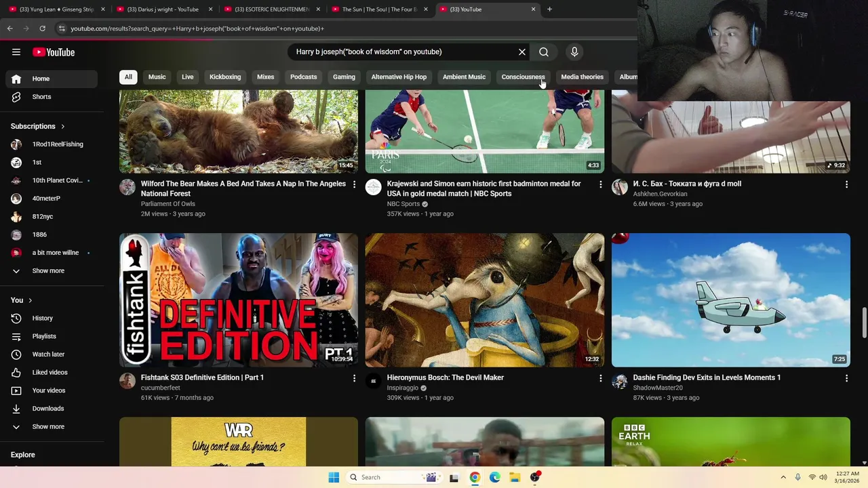Click the page vertical scrollbar thumb
The height and width of the screenshot is (488, 868).
(864, 321)
